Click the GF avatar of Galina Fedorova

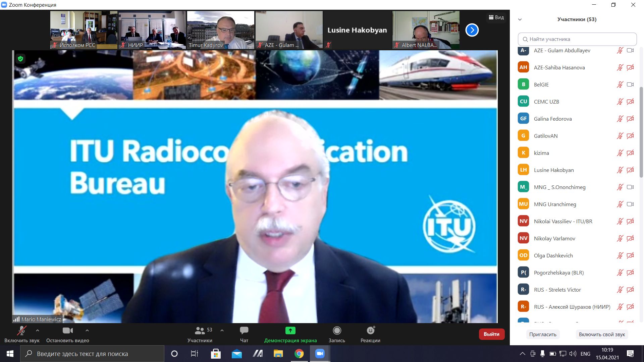[523, 119]
